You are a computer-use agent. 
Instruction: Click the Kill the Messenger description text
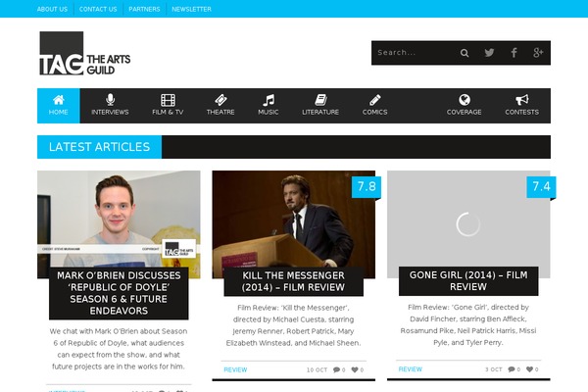294,325
